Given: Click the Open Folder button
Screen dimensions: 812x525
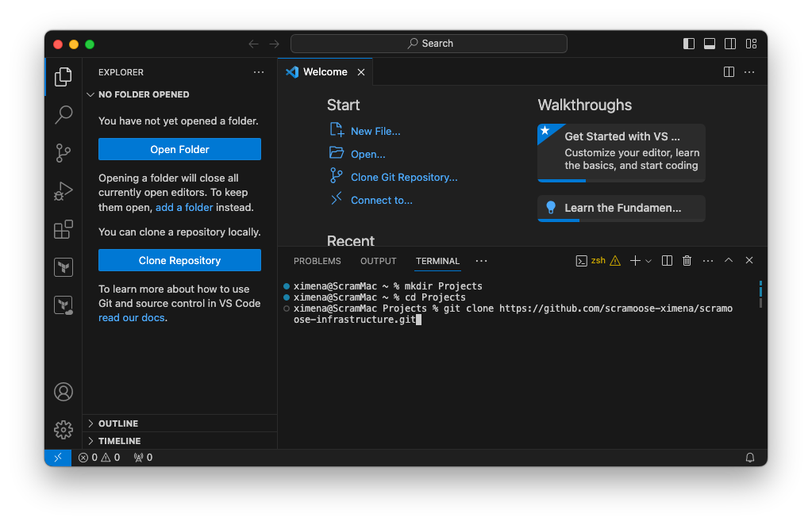Looking at the screenshot, I should [x=179, y=149].
